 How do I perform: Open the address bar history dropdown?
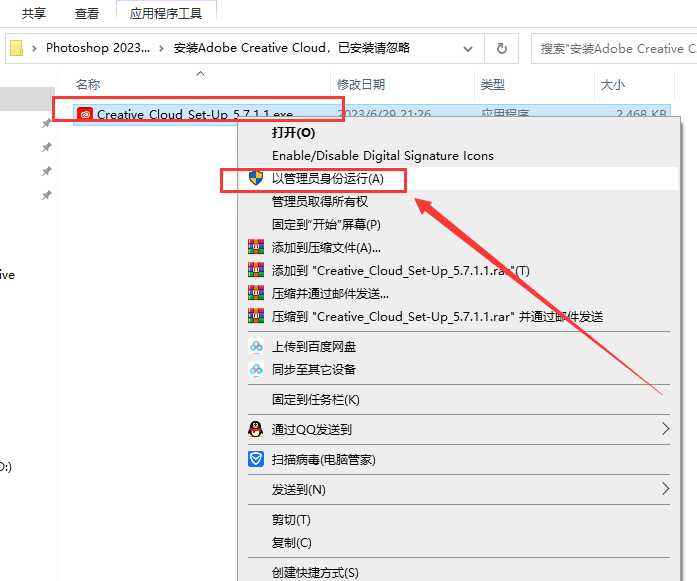(x=468, y=48)
